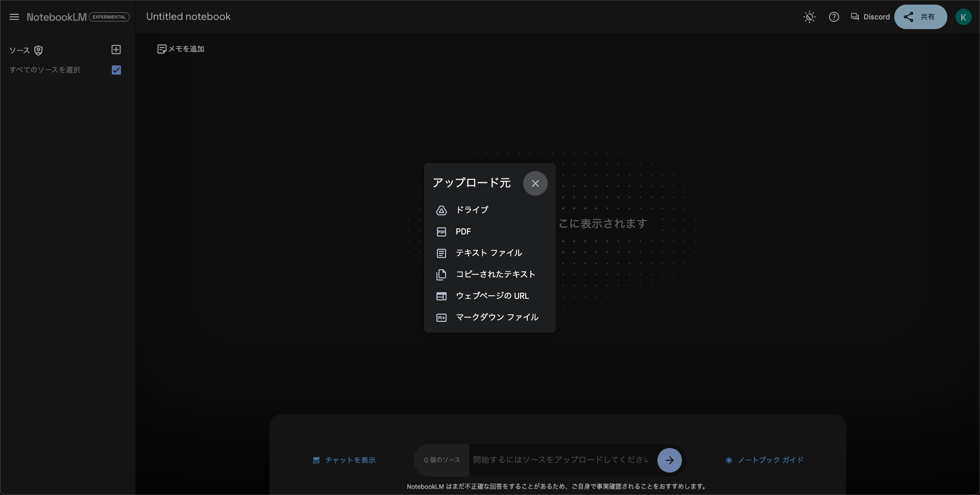This screenshot has width=980, height=495.
Task: Click the NotebookLM logo text
Action: [x=57, y=17]
